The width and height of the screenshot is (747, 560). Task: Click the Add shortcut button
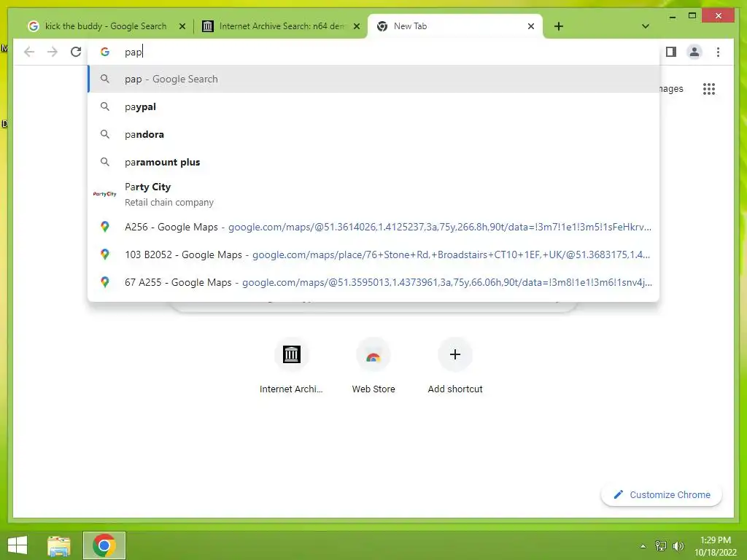455,366
